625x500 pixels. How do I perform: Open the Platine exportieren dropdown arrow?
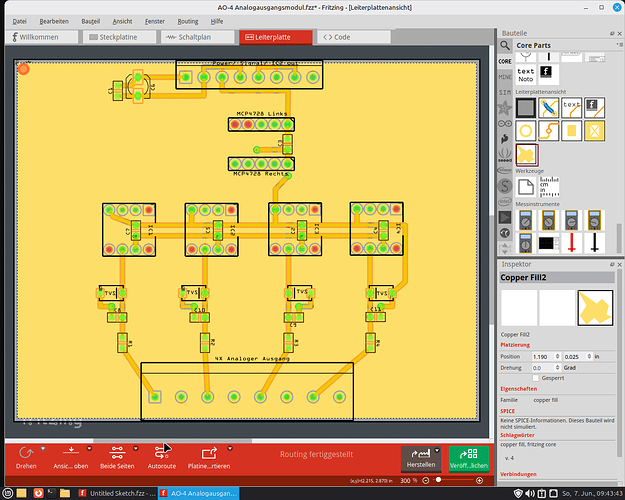click(x=230, y=449)
